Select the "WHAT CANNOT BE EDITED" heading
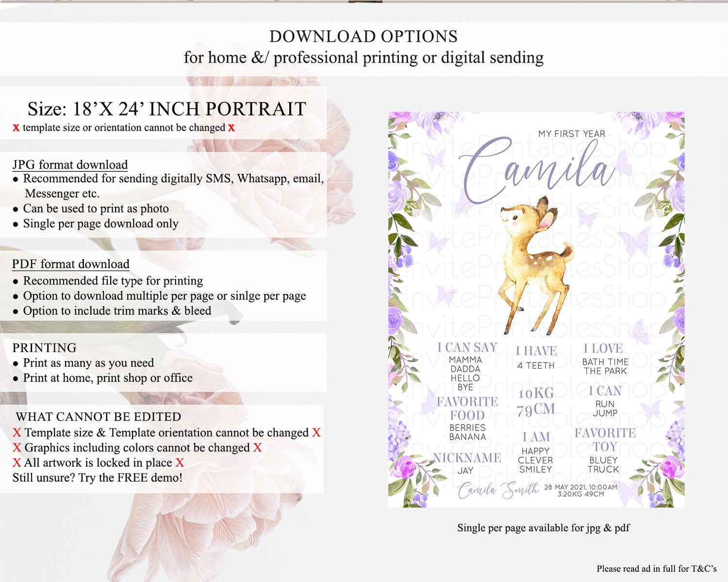This screenshot has height=582, width=728. pos(99,416)
